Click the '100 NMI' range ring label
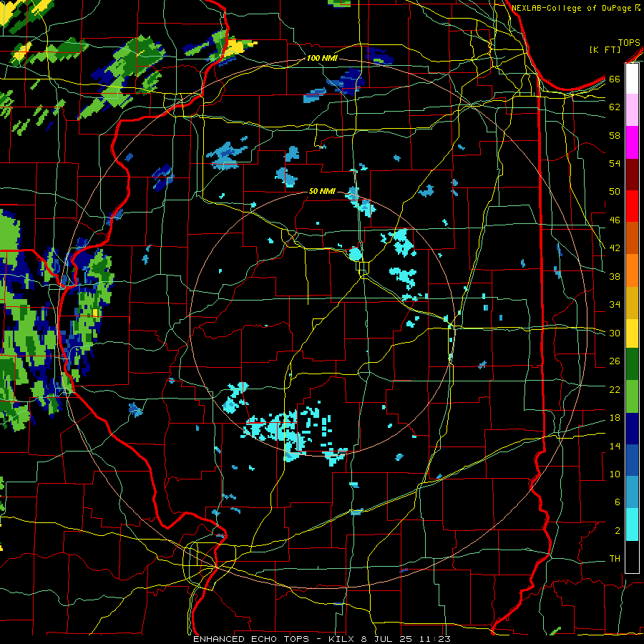The height and width of the screenshot is (644, 644). click(322, 58)
